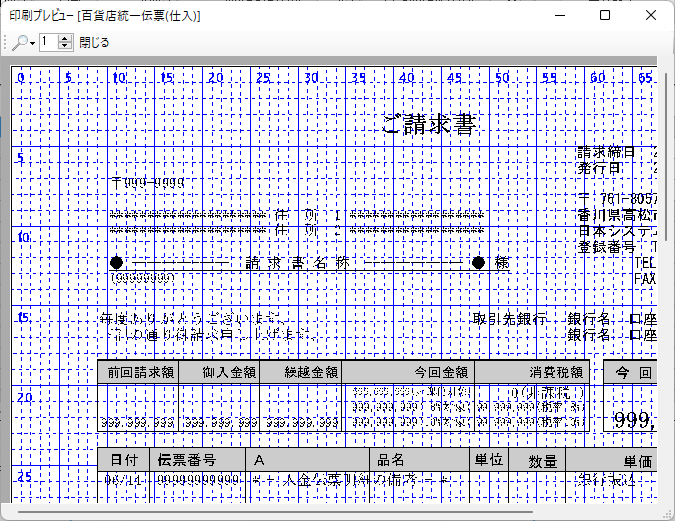
Task: Click the 前回請求額 header cell
Action: tap(138, 372)
